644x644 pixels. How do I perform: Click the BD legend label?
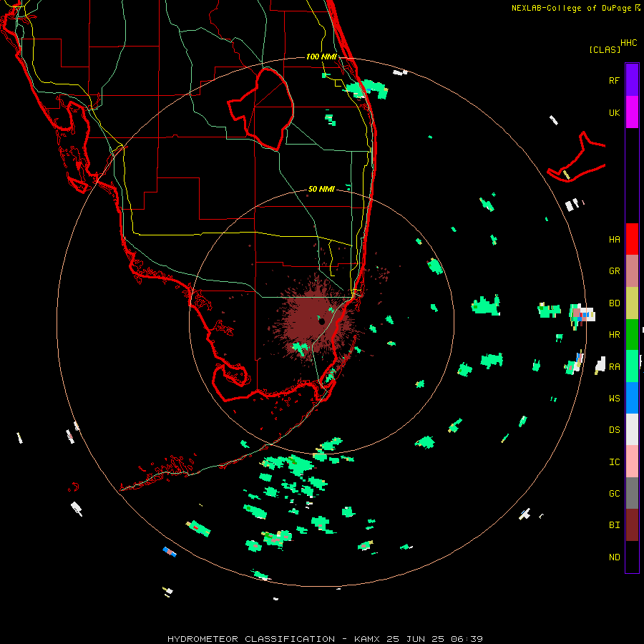point(614,303)
